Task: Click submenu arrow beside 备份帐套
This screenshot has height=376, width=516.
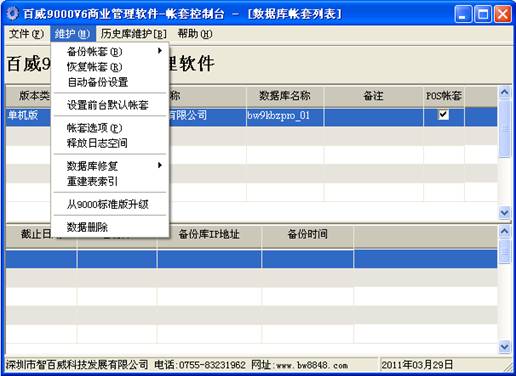Action: pos(160,51)
